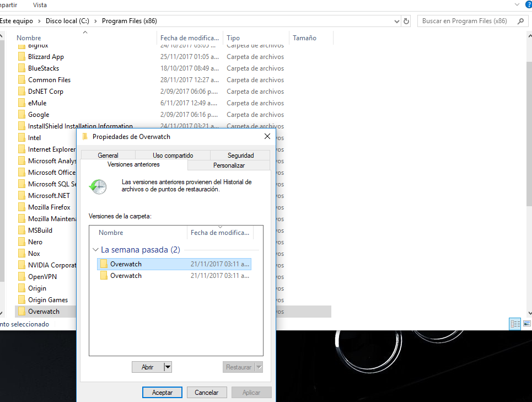Expand the ribbon with the chevron
This screenshot has width=532, height=402.
(x=517, y=4)
